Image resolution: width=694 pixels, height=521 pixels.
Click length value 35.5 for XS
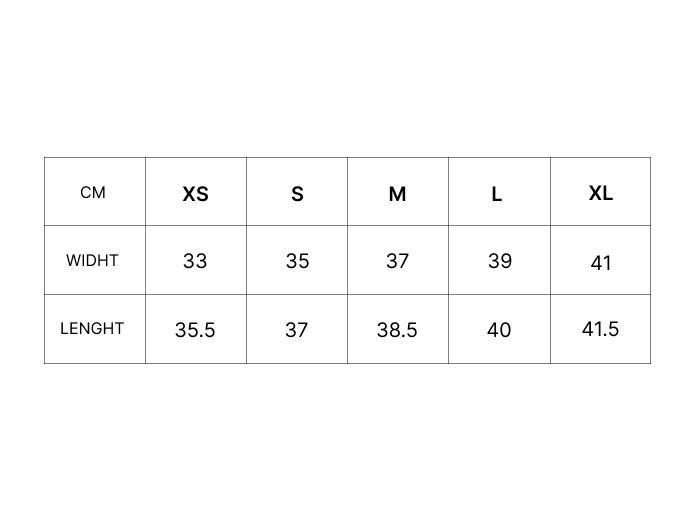195,329
